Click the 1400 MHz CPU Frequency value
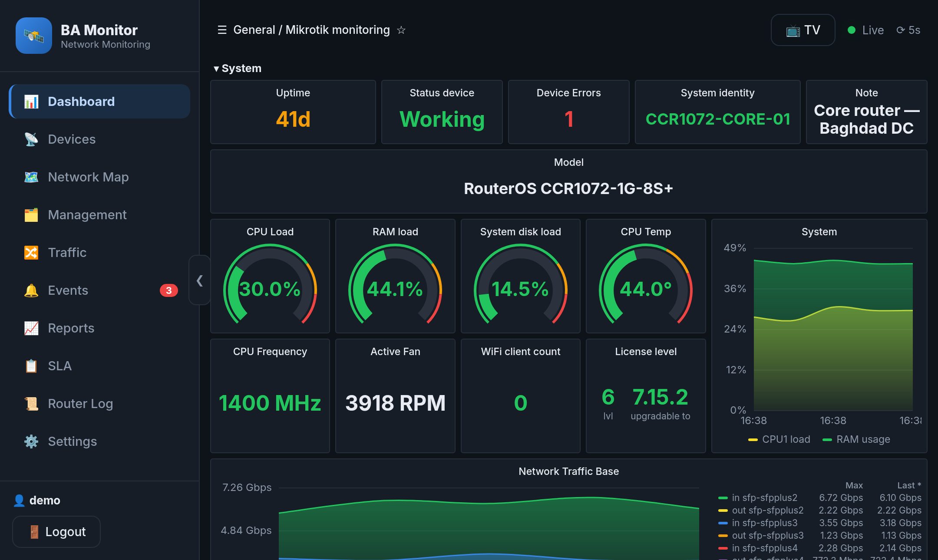 coord(270,403)
